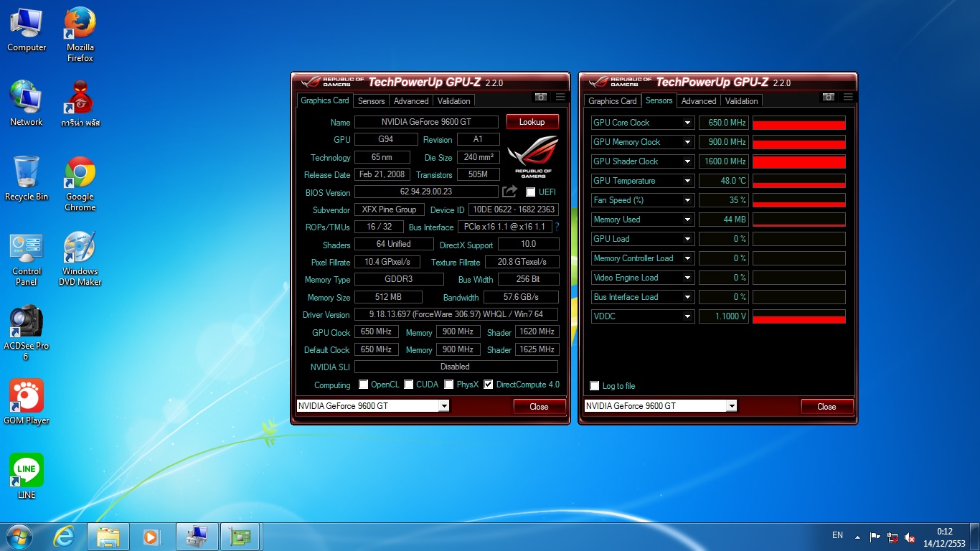
Task: Open the hamburger menu in the Sensors window
Action: point(848,97)
